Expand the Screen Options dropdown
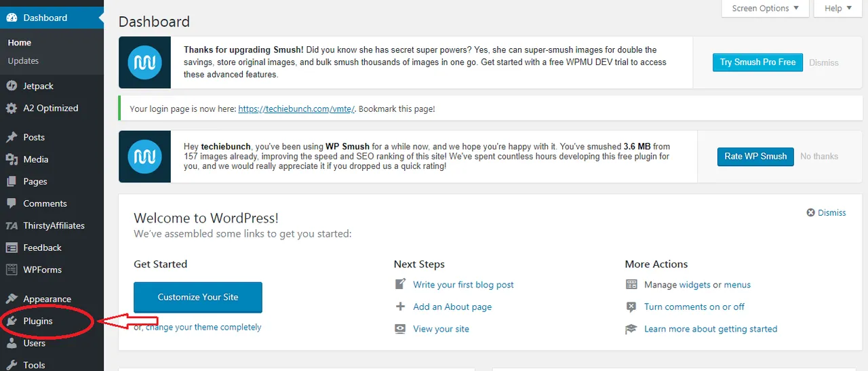 (766, 8)
